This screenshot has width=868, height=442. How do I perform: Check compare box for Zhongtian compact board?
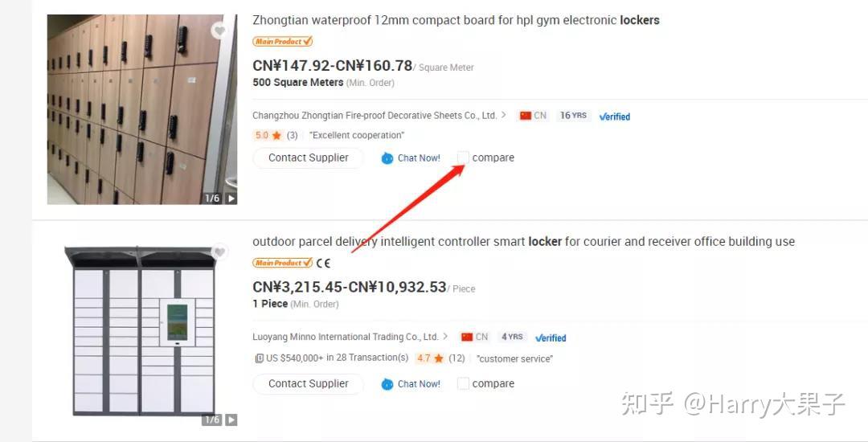[464, 158]
